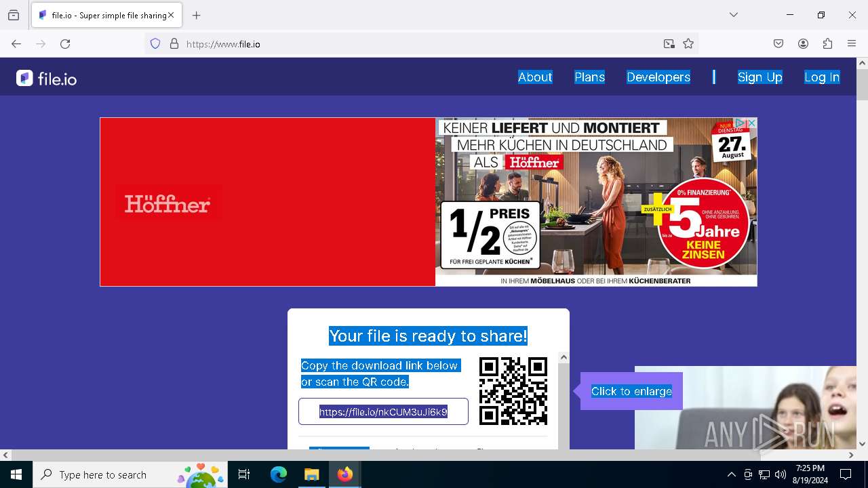Open the Windows Start menu

pos(16,474)
